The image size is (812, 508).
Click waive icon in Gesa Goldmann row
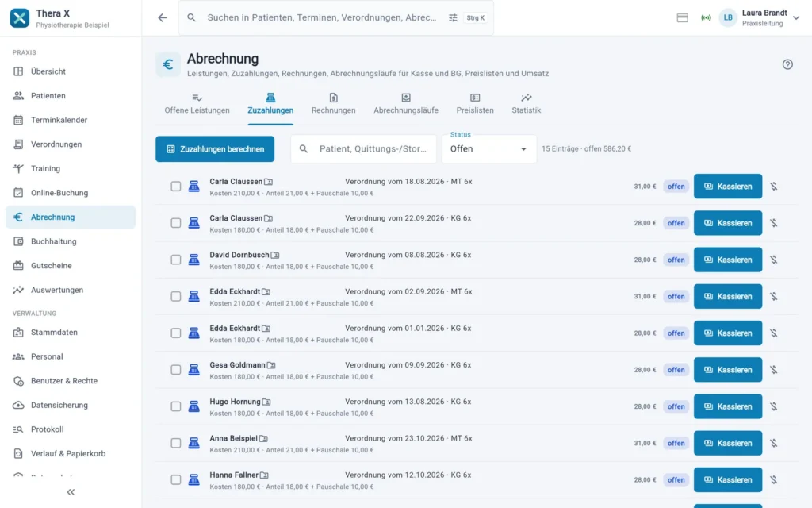point(774,370)
